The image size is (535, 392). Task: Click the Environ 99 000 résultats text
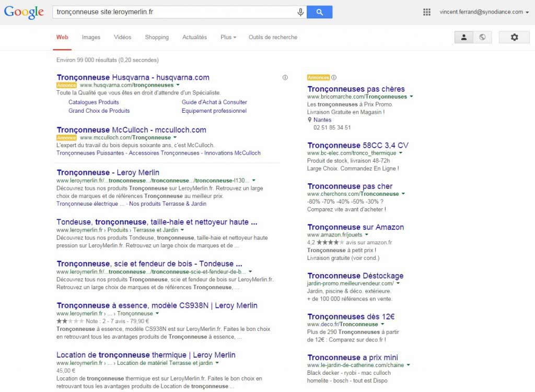108,60
